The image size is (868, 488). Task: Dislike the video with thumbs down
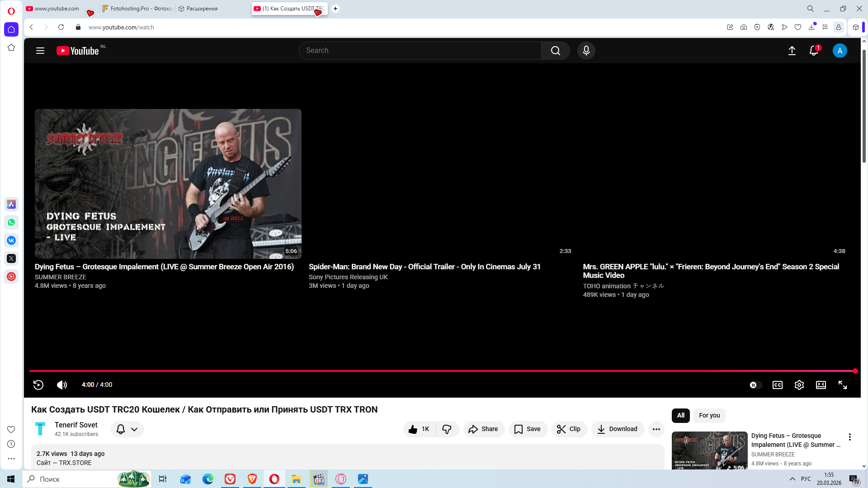pos(447,429)
